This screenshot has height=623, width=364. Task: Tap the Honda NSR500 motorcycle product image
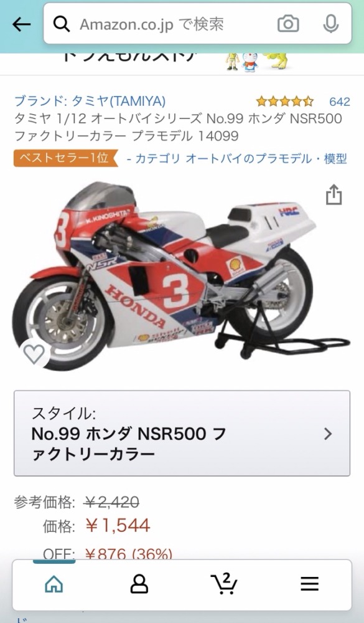[x=182, y=275]
